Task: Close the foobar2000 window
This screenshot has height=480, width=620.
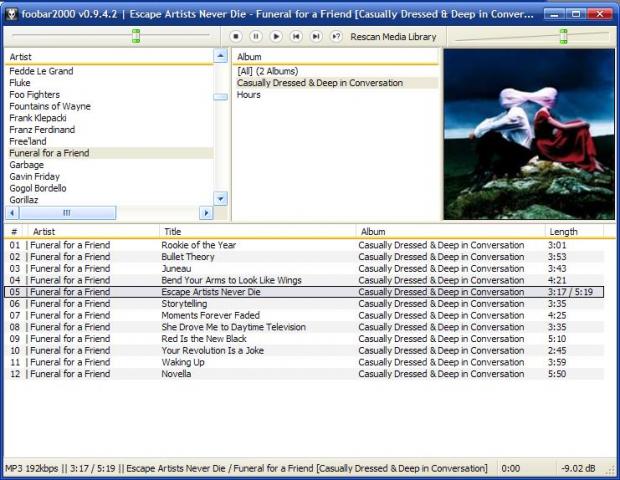Action: pos(600,15)
